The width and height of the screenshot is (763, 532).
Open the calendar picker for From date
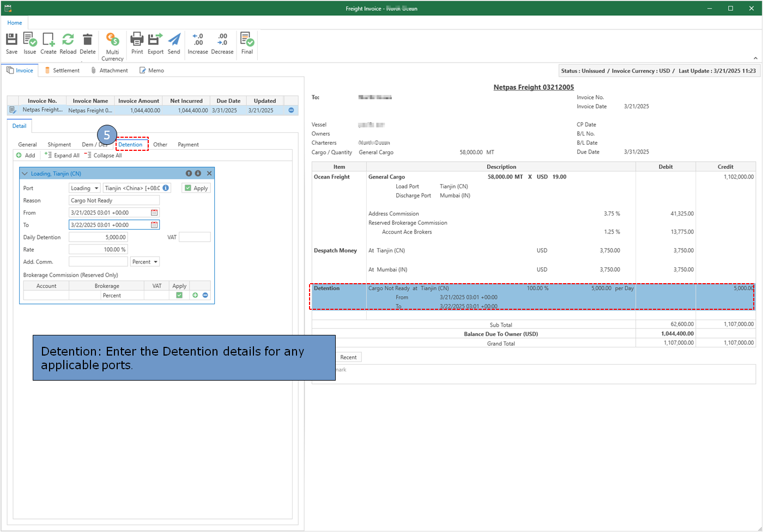(154, 212)
